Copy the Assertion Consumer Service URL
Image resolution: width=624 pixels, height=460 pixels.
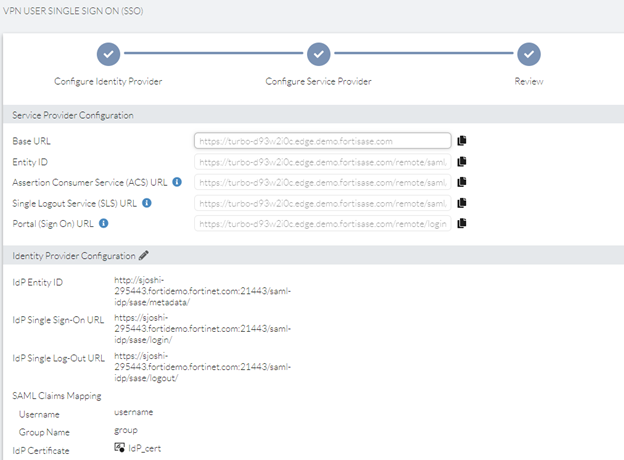[x=462, y=182]
